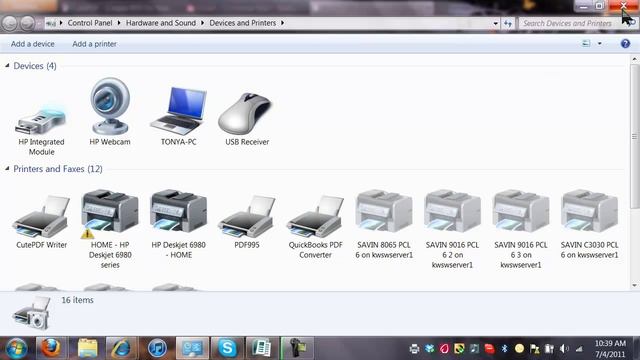Refresh the Devices and Printers view
Image resolution: width=640 pixels, height=360 pixels.
point(507,23)
